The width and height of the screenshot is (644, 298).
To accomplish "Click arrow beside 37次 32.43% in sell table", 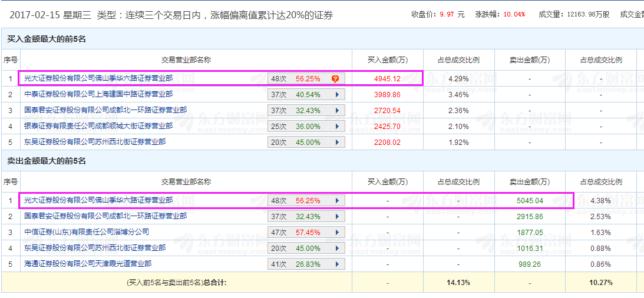I will [x=337, y=216].
